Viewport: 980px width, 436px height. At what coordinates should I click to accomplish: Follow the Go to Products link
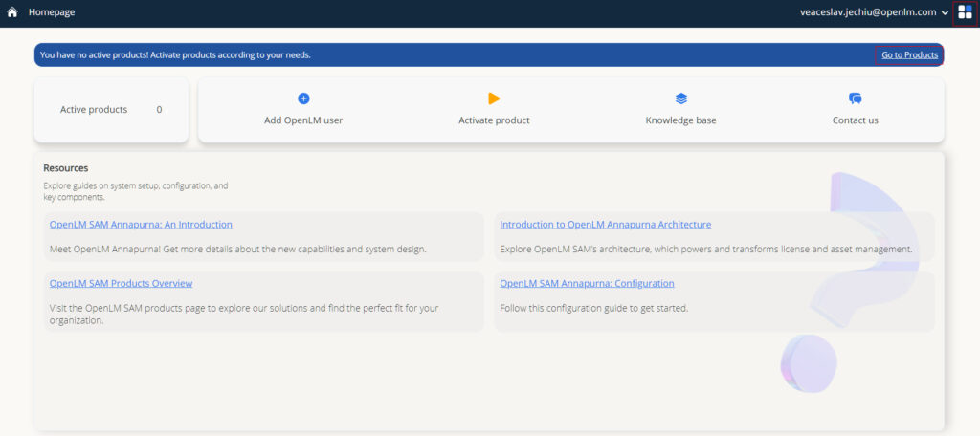[909, 55]
